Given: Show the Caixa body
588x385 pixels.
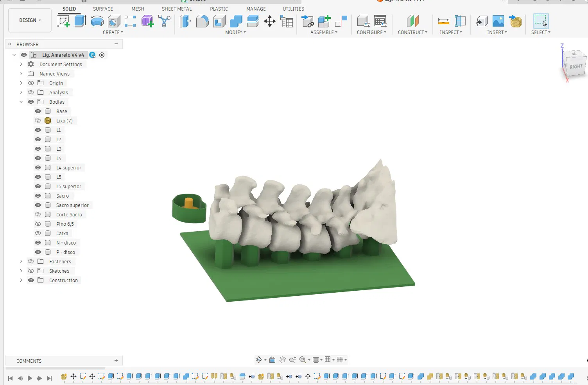Looking at the screenshot, I should (x=38, y=233).
